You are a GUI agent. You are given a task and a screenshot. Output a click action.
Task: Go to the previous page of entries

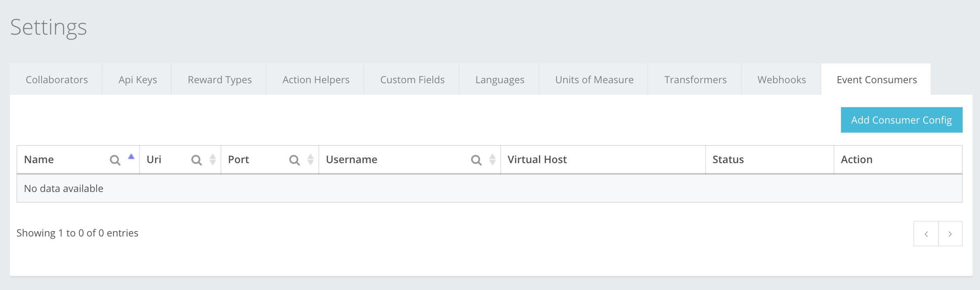926,234
